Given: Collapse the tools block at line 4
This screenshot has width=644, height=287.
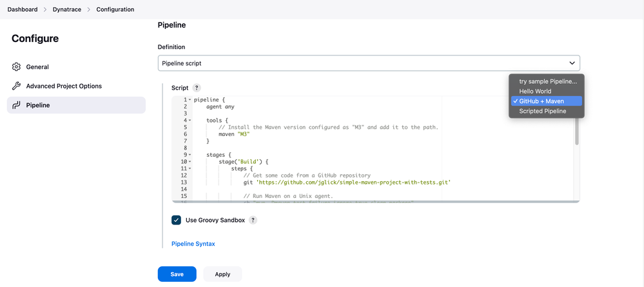Looking at the screenshot, I should [x=190, y=121].
